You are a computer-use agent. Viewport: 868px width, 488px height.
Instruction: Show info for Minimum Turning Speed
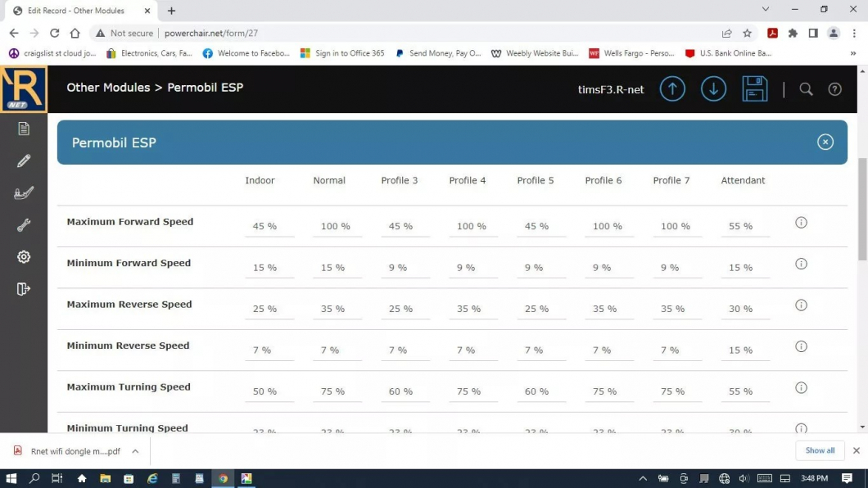801,428
